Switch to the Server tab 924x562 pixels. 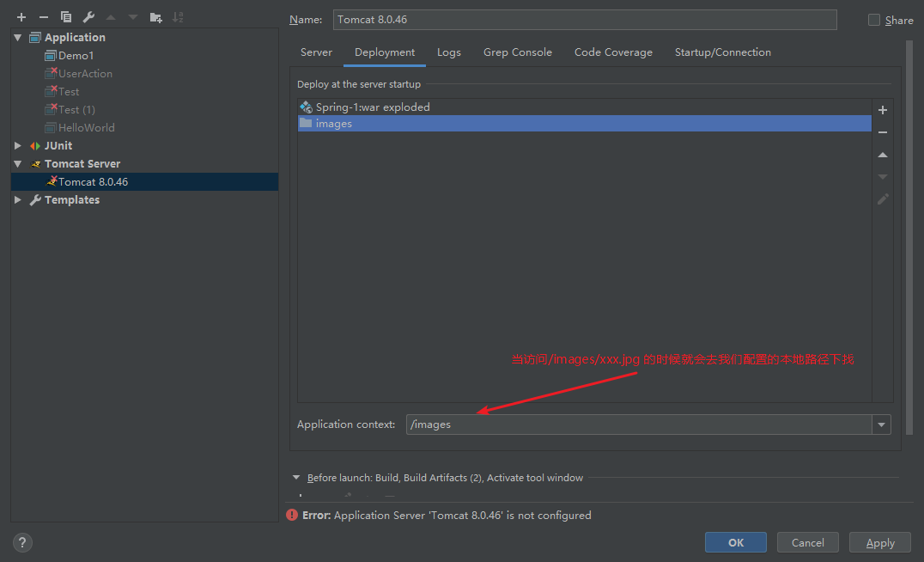click(317, 52)
